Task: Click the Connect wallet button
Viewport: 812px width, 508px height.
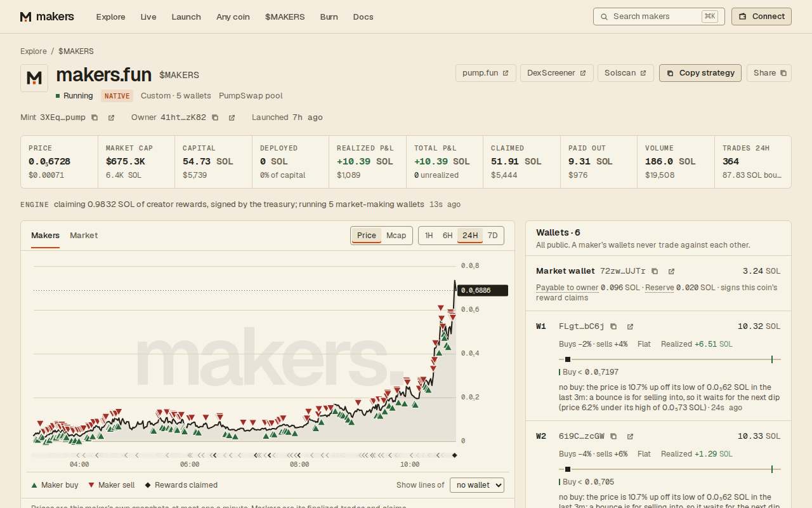Action: 761,17
